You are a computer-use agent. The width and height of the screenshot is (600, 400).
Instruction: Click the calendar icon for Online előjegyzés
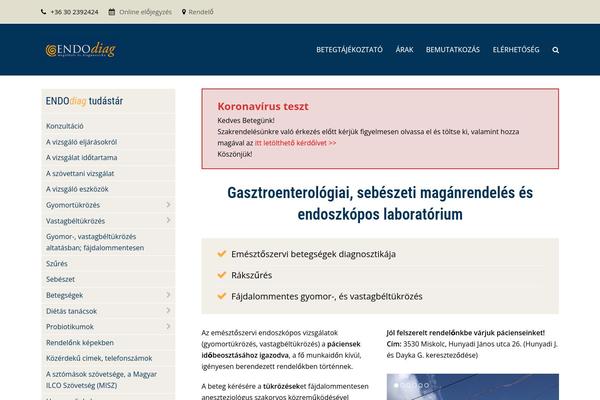[111, 12]
